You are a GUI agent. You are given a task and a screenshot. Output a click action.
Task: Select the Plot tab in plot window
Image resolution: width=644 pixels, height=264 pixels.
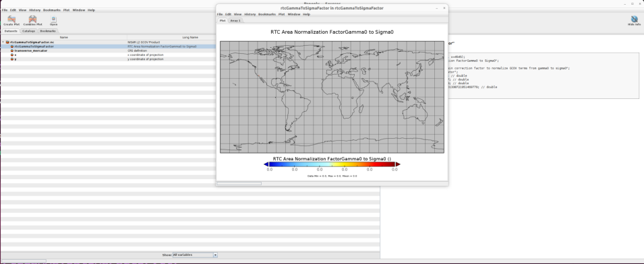click(222, 20)
